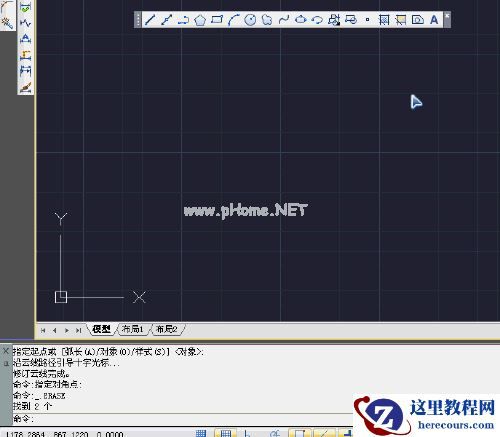Pick the Spline curve tool

284,20
